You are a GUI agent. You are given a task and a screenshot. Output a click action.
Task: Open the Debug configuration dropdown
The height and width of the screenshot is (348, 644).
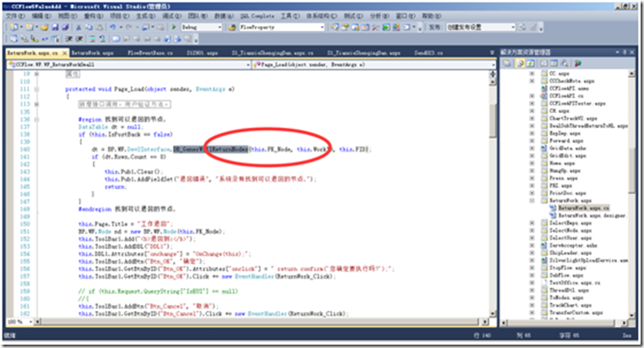(219, 27)
